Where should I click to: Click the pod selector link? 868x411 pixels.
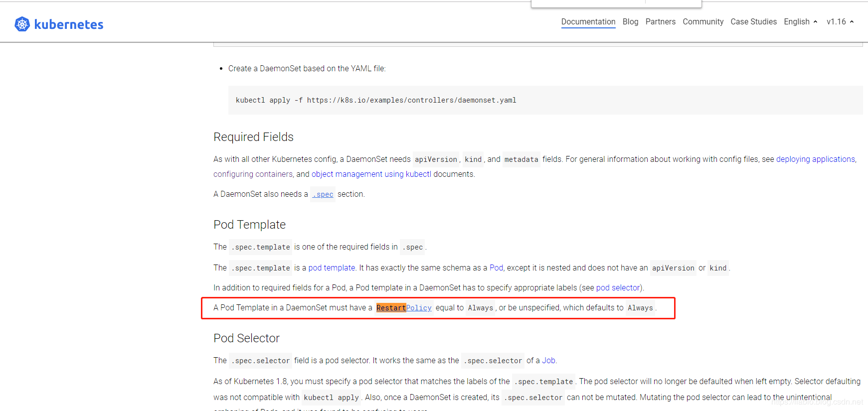618,287
